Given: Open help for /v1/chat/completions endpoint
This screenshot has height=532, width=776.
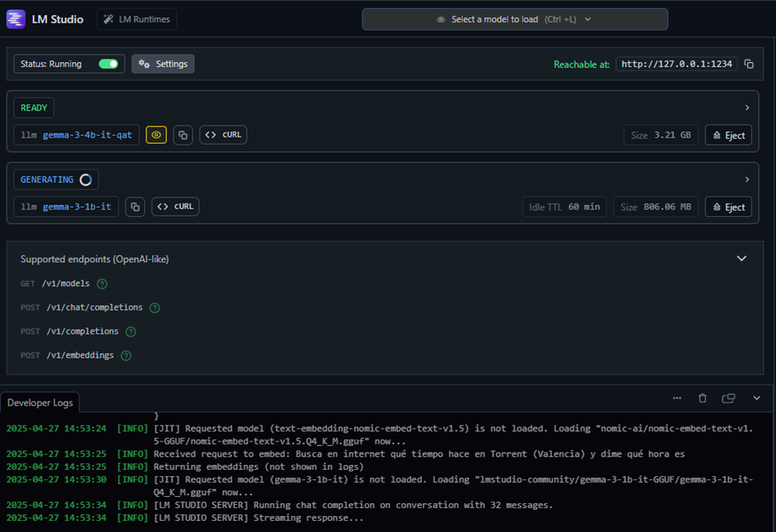Looking at the screenshot, I should pos(154,308).
